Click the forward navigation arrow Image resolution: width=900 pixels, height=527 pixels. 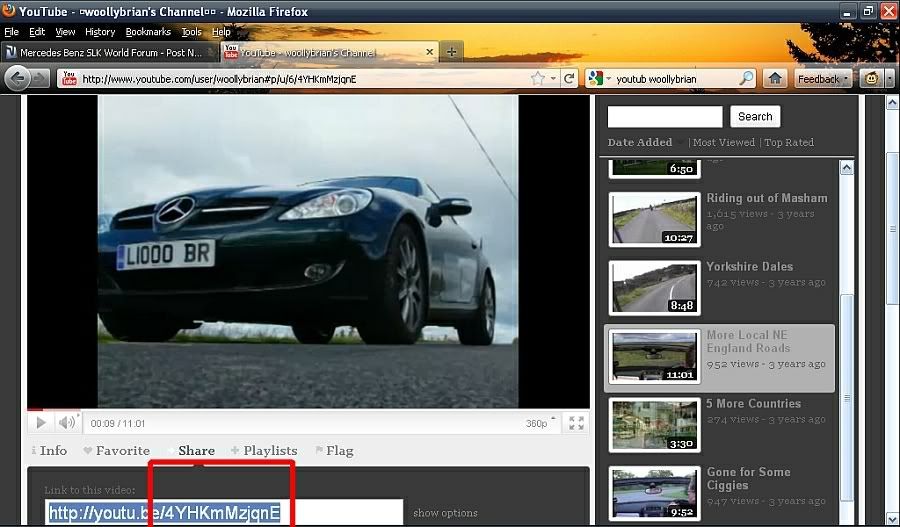(x=39, y=79)
